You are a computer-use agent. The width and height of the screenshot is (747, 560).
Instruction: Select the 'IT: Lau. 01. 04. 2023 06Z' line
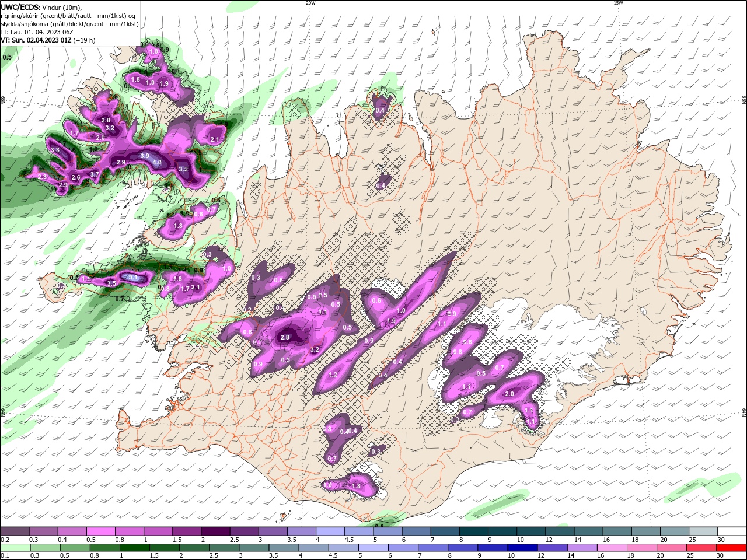[36, 32]
